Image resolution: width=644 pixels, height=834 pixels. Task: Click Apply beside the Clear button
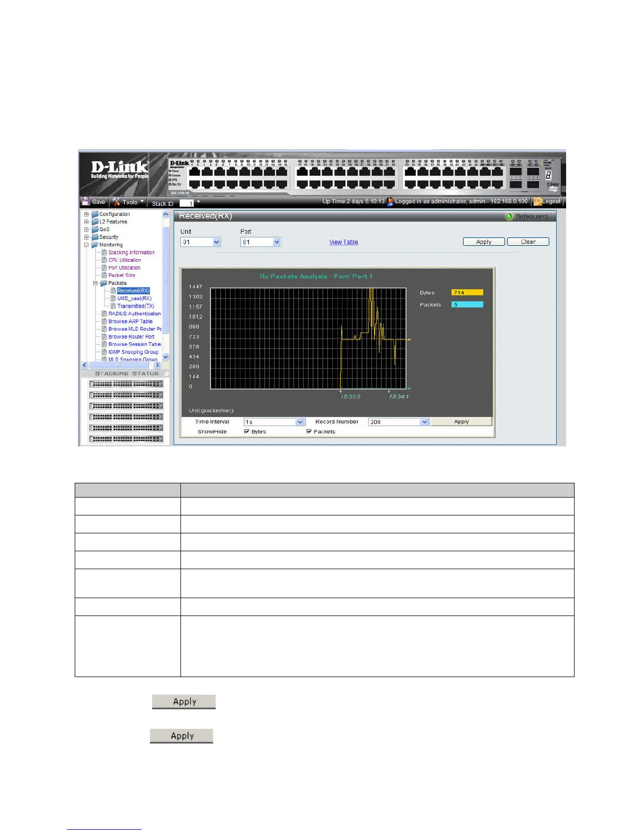[x=484, y=242]
